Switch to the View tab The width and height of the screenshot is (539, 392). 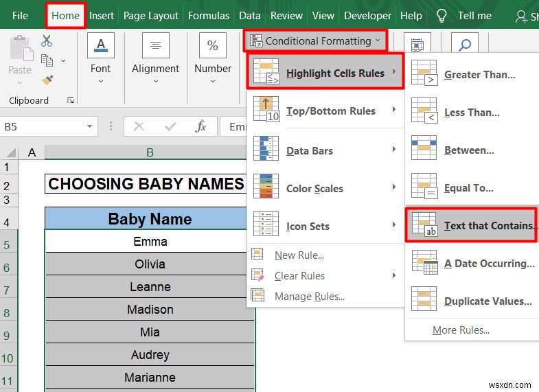point(323,16)
